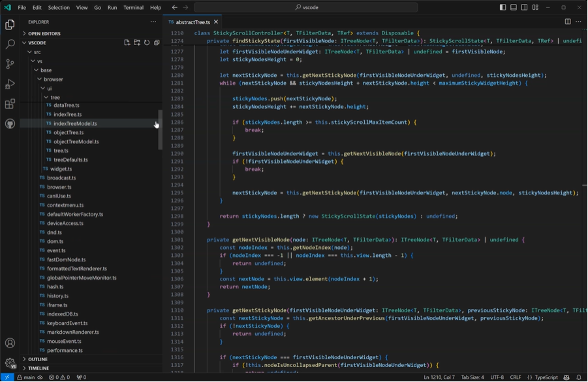Open the notifications bell in status bar
The height and width of the screenshot is (382, 588).
(x=579, y=377)
